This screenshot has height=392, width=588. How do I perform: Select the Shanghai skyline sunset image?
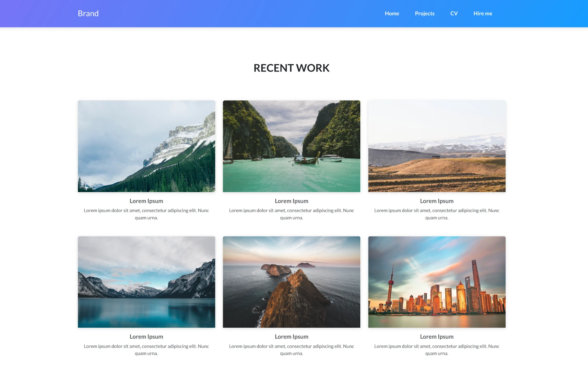437,282
